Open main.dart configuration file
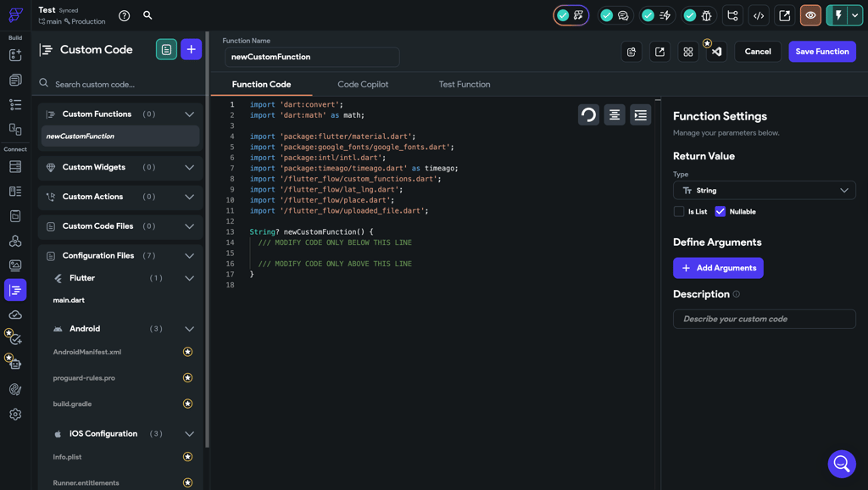This screenshot has height=490, width=868. click(x=69, y=300)
